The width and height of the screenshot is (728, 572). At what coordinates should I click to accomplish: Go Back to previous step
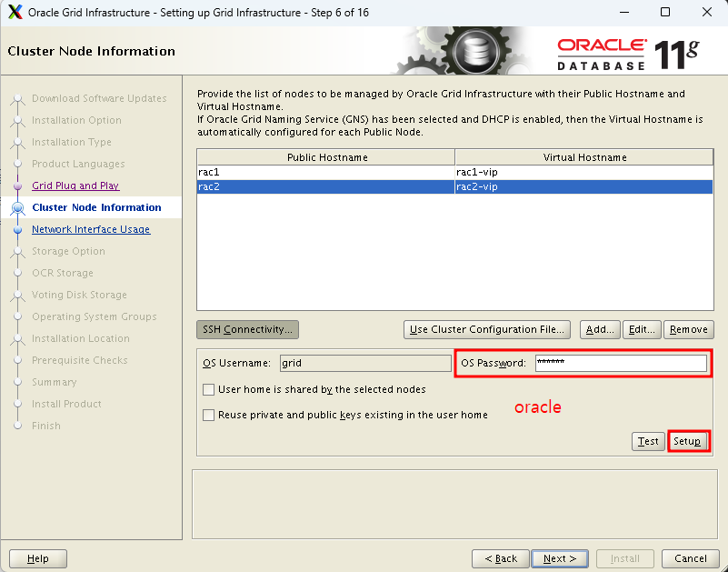(501, 558)
